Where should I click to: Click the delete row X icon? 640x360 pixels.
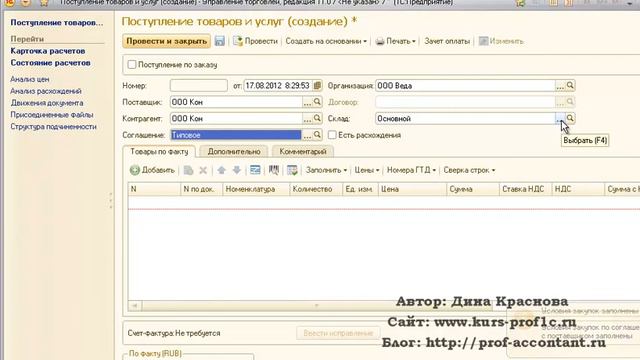(203, 170)
